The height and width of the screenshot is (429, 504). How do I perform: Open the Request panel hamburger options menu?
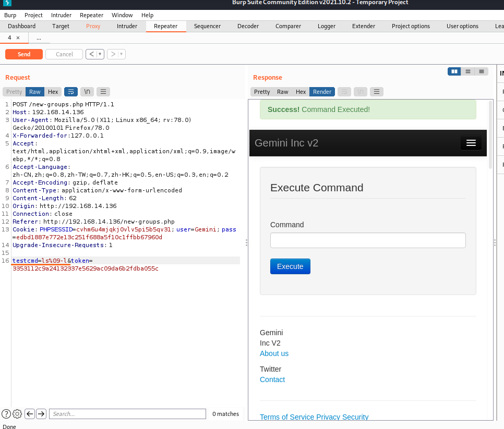click(103, 92)
